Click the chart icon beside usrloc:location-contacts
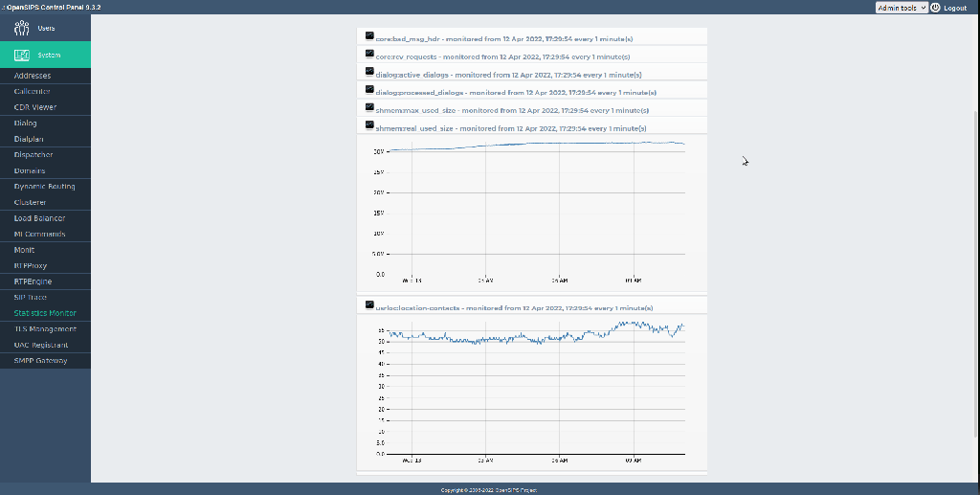The image size is (980, 495). click(369, 305)
